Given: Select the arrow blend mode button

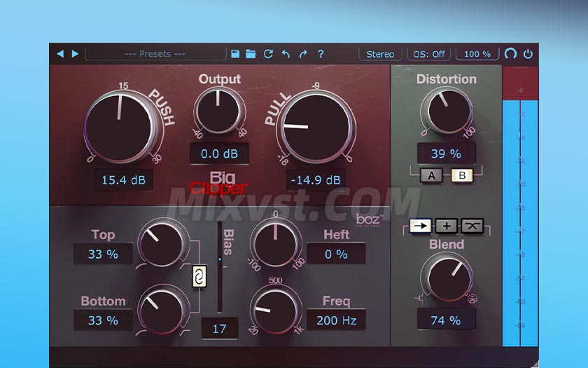Looking at the screenshot, I should (x=421, y=226).
